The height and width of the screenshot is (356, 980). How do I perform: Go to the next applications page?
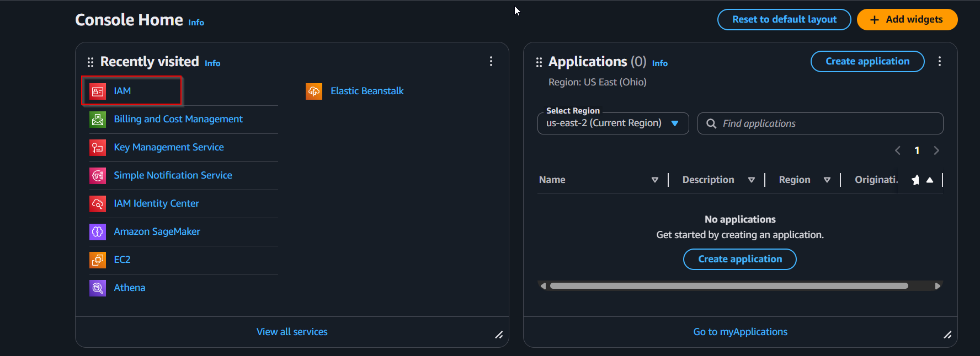pyautogui.click(x=936, y=150)
